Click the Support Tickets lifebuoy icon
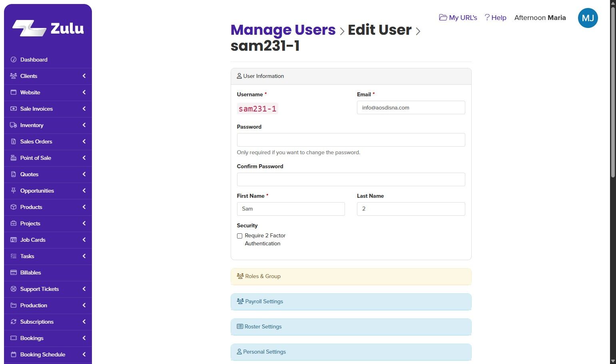 click(13, 289)
